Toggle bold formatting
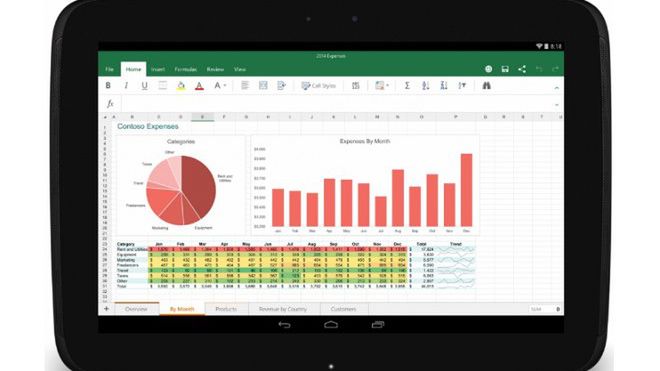660x371 pixels. point(108,85)
